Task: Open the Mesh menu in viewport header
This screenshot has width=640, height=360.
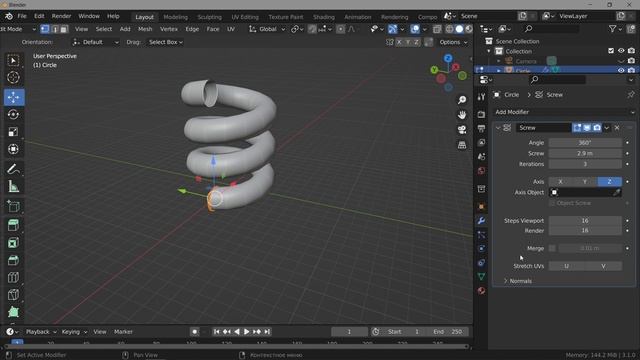Action: (145, 29)
